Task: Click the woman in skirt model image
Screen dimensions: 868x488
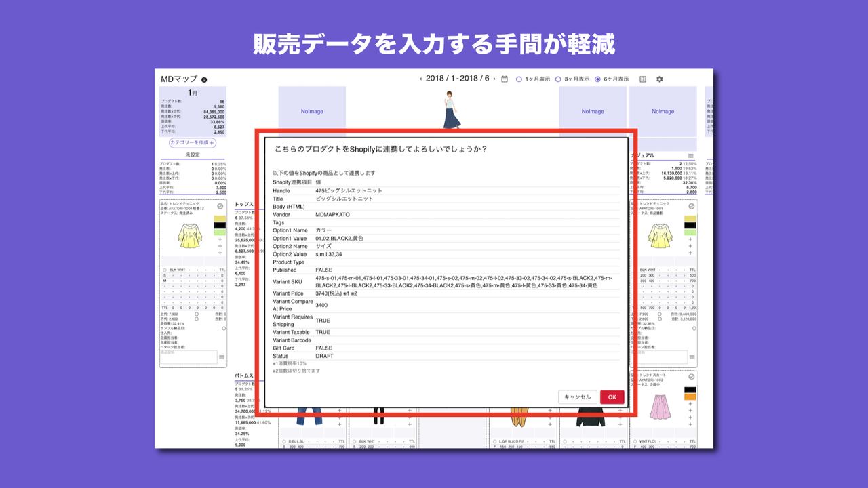Action: [x=452, y=110]
